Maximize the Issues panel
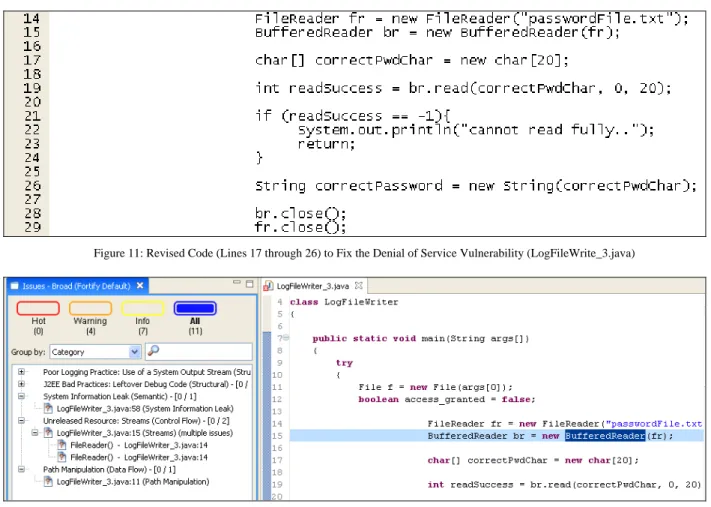711x507 pixels. pyautogui.click(x=249, y=284)
